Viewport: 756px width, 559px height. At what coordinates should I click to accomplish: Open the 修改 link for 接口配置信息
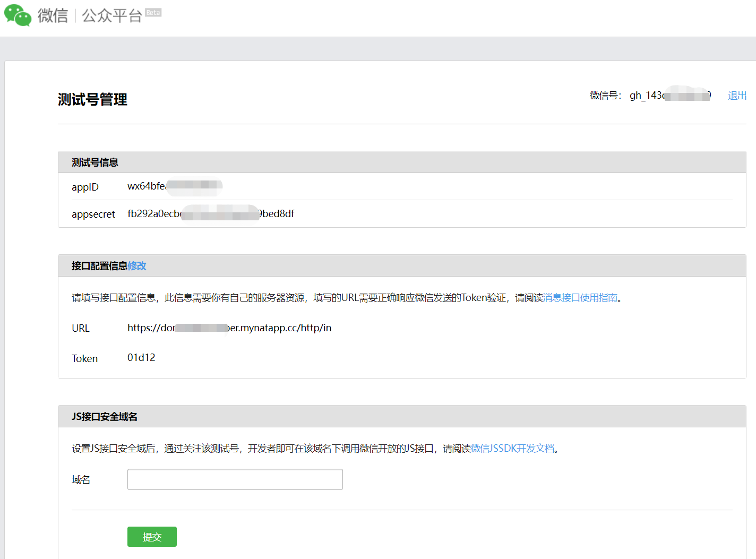click(x=137, y=266)
